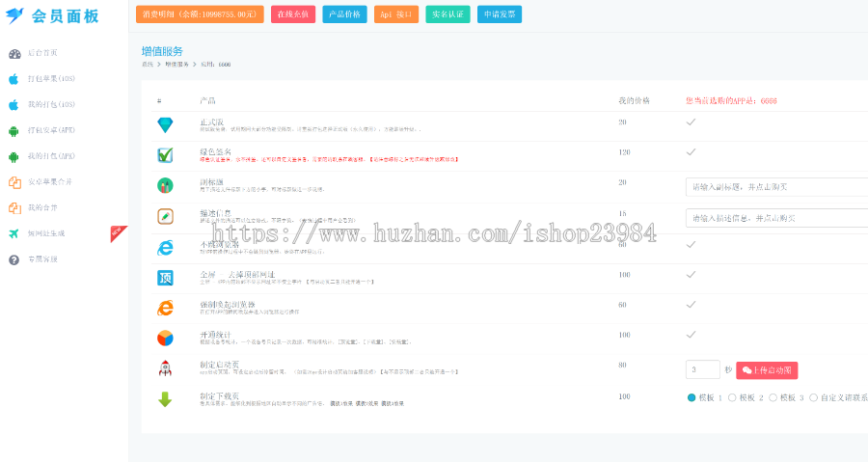Viewport: 868px width, 462px height.
Task: Click 系统 breadcrumb link
Action: (148, 65)
